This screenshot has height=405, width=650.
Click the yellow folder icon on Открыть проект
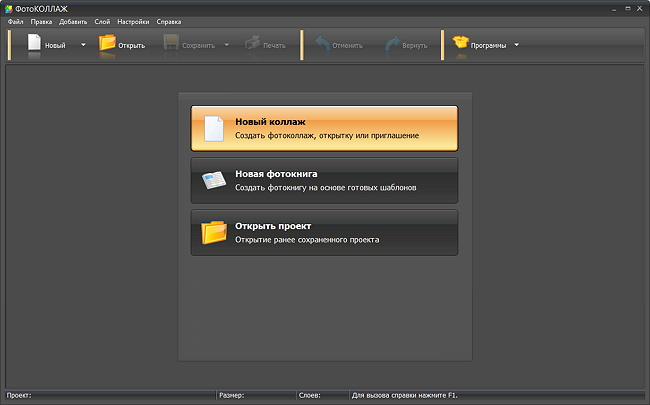coord(214,232)
